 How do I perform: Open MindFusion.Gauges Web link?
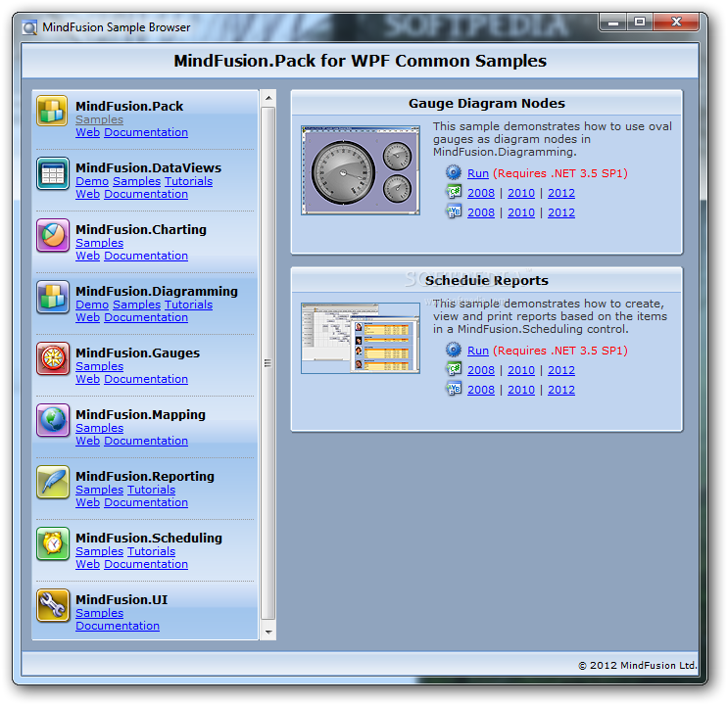point(88,379)
